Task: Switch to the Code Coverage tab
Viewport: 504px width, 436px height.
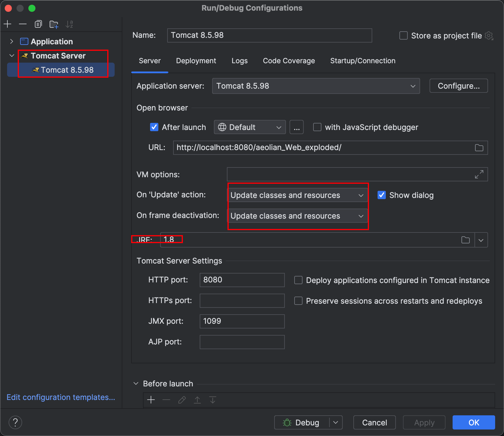Action: (x=289, y=61)
